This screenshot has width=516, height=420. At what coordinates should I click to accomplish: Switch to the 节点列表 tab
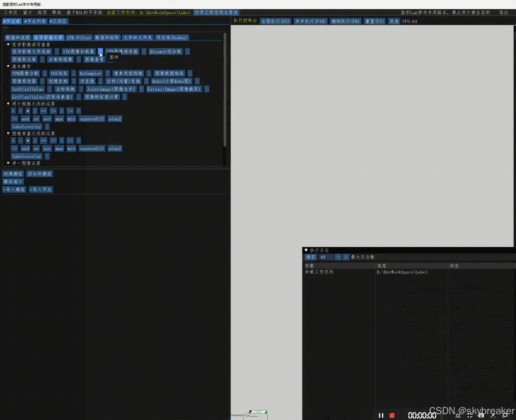[x=35, y=21]
